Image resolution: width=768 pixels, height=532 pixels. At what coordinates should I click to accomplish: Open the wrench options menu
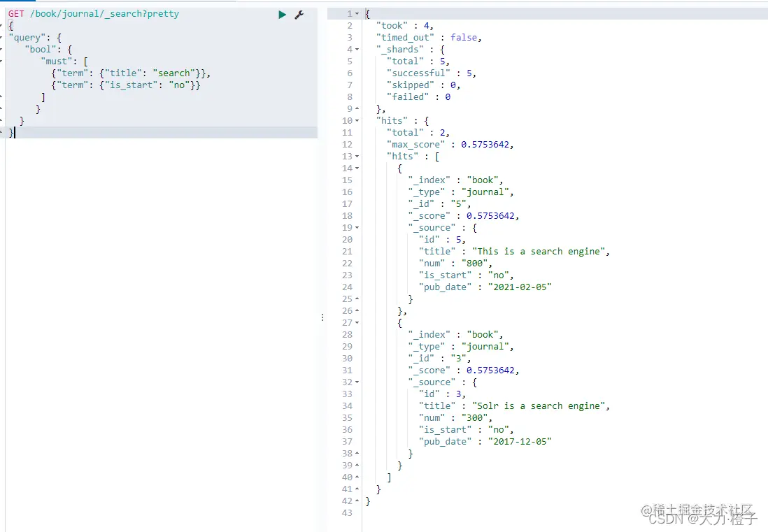(299, 15)
